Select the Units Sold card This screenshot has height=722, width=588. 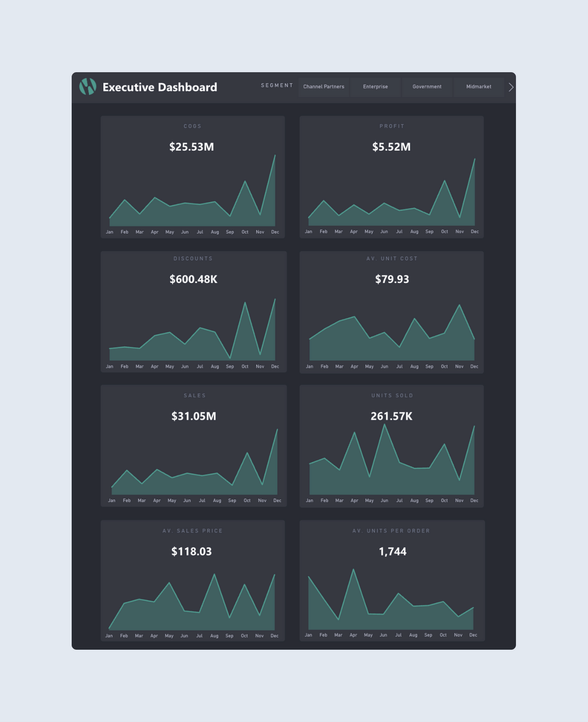pyautogui.click(x=391, y=444)
